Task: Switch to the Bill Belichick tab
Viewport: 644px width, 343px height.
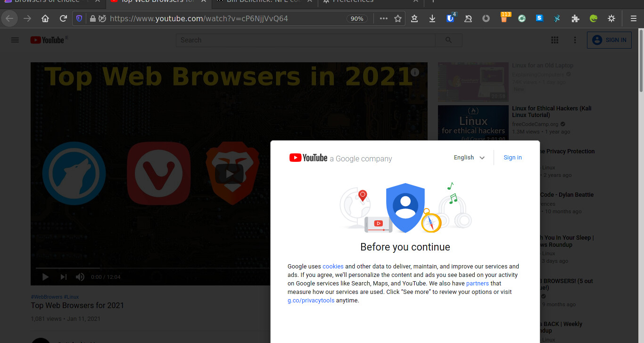Action: [264, 2]
